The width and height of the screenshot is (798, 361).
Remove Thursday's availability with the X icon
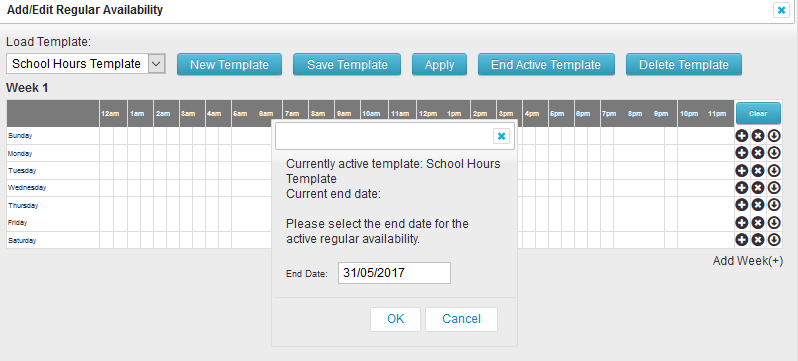tap(758, 205)
